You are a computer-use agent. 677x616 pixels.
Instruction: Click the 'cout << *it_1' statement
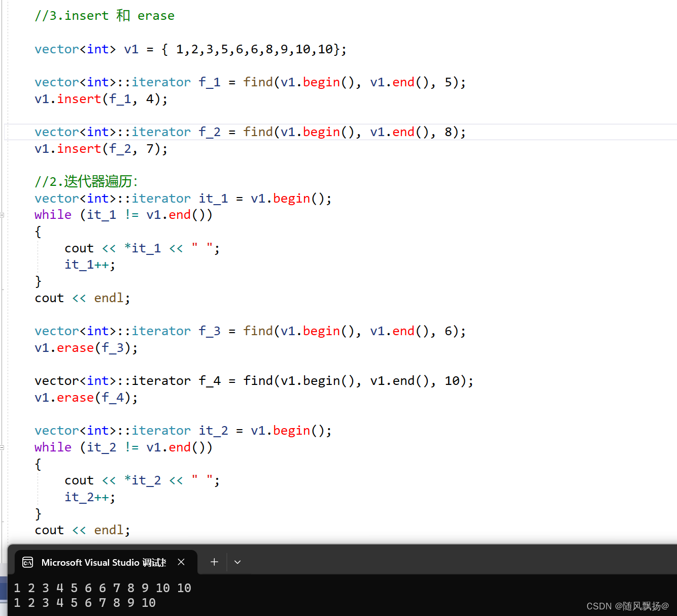[142, 248]
